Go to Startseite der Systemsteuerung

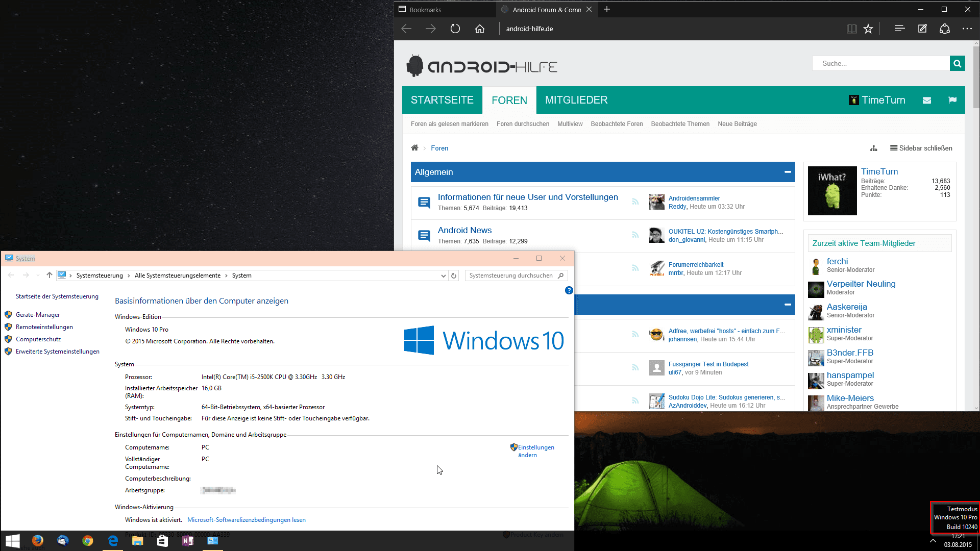[57, 296]
